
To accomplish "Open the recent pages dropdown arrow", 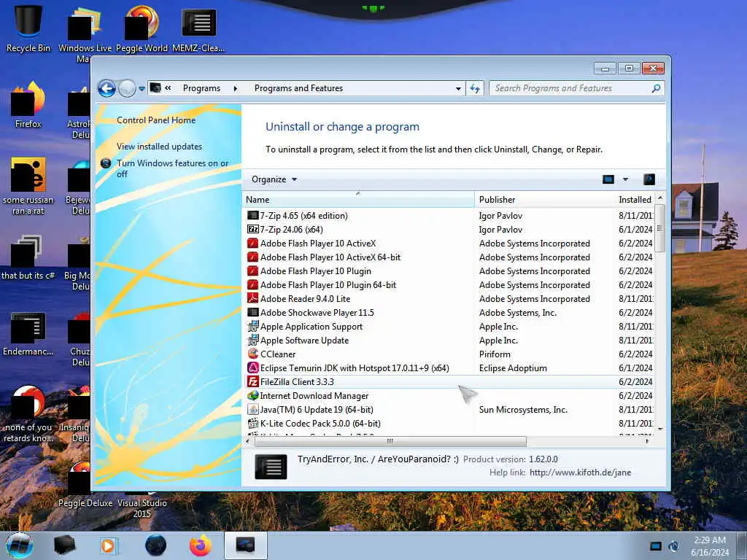I will (x=142, y=88).
